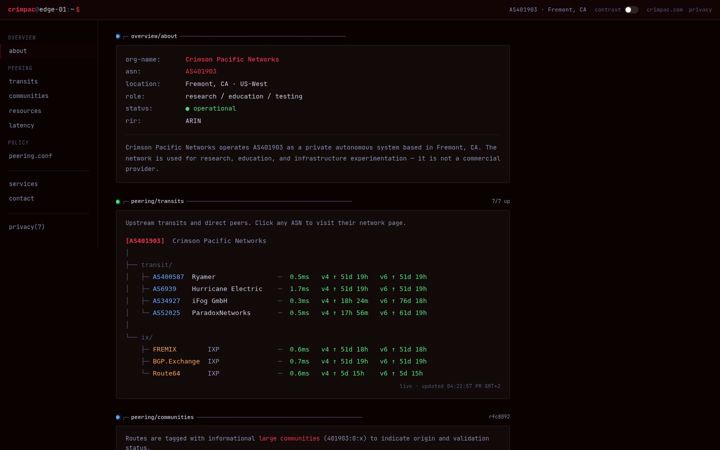The height and width of the screenshot is (450, 720).
Task: Click the ParadoxNetworks v6 61d 19h uptime
Action: [403, 313]
